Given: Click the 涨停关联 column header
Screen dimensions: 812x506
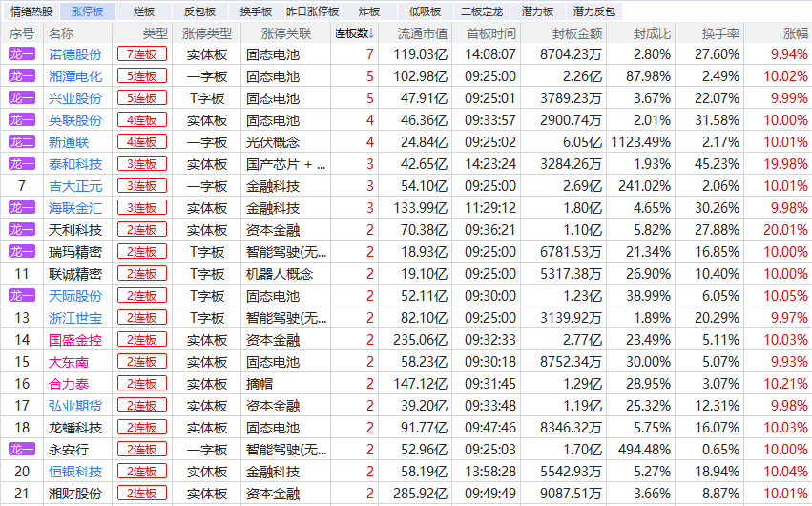Looking at the screenshot, I should pyautogui.click(x=286, y=33).
